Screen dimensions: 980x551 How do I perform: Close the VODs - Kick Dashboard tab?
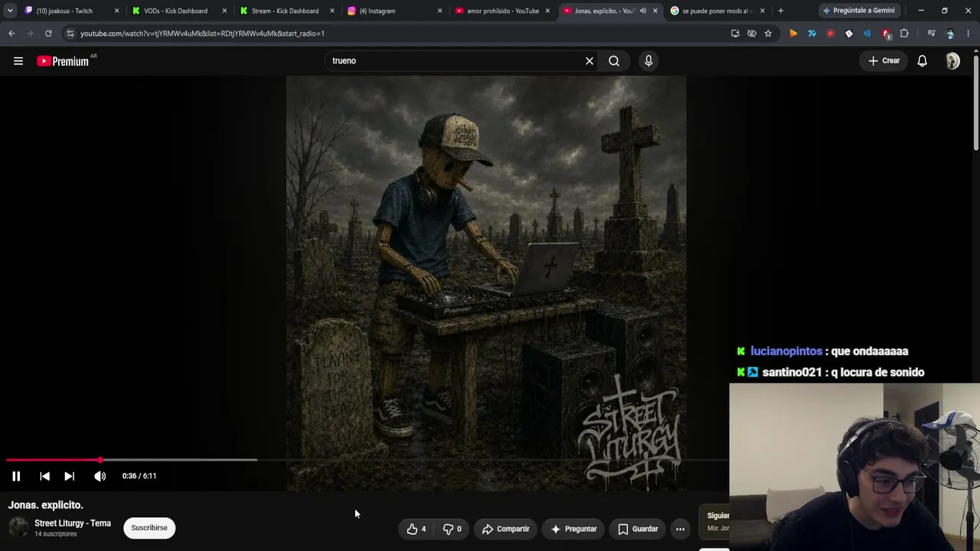pyautogui.click(x=224, y=11)
